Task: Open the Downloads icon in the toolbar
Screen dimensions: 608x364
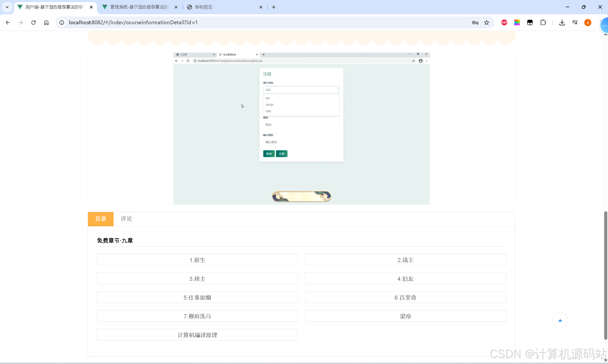Action: coord(562,22)
